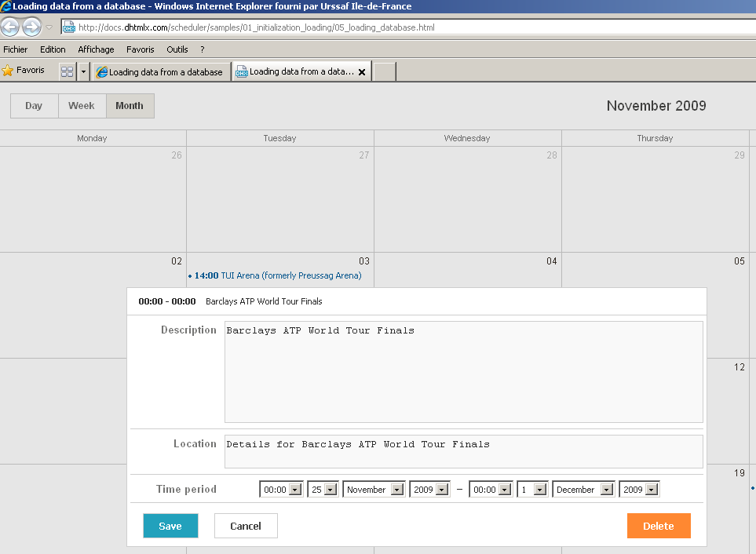
Task: Open the start year 2009 dropdown
Action: point(429,490)
